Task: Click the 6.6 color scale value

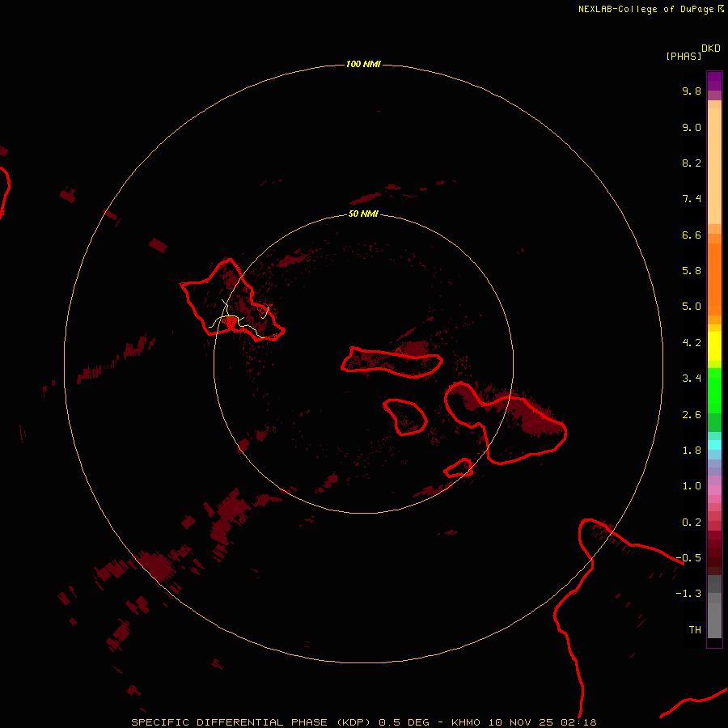Action: point(692,235)
